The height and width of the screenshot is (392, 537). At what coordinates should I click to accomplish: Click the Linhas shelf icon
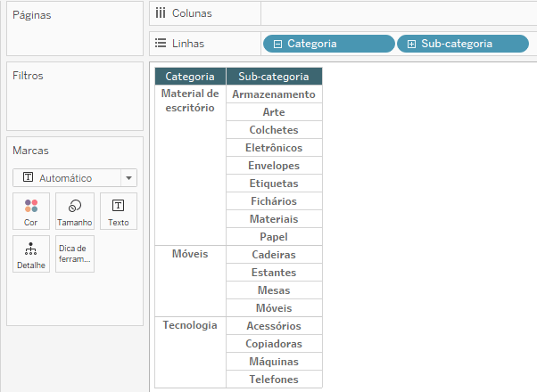[161, 43]
